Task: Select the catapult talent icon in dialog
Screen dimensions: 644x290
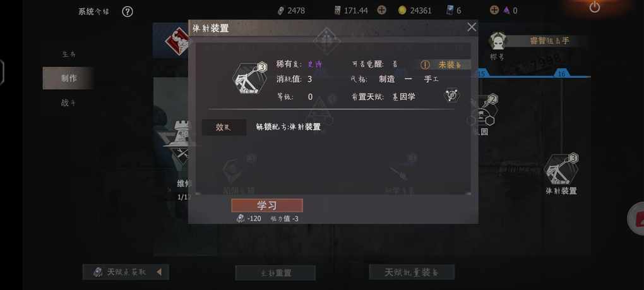Action: tap(251, 78)
